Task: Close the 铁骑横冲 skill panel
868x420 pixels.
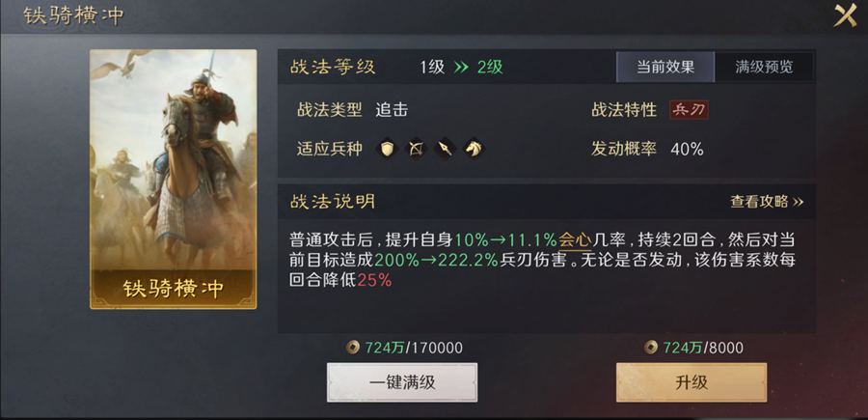Action: 845,15
